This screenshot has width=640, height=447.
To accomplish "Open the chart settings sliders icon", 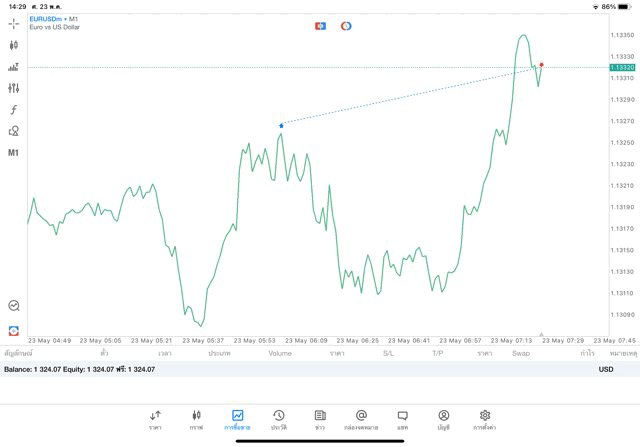I will 13,88.
